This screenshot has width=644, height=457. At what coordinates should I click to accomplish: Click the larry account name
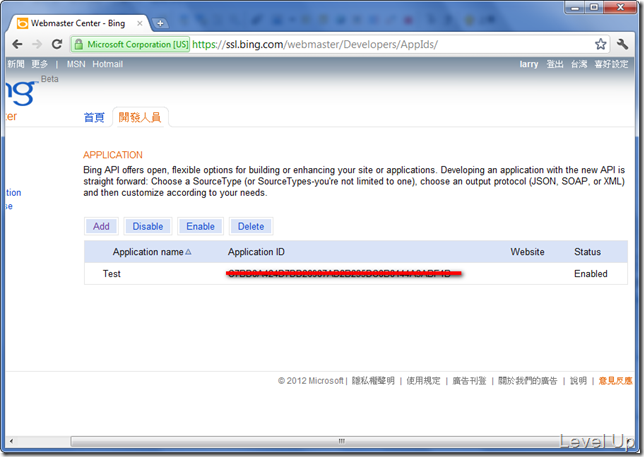coord(529,64)
